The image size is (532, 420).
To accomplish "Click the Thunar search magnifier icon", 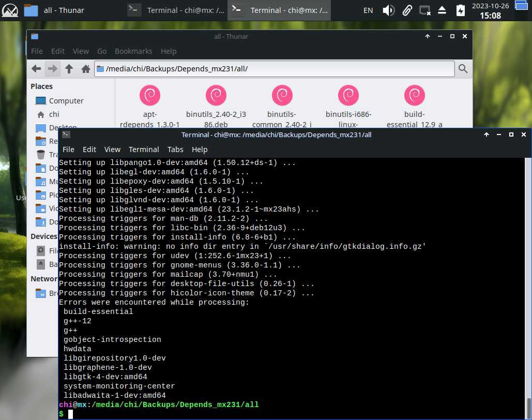I will [x=463, y=69].
